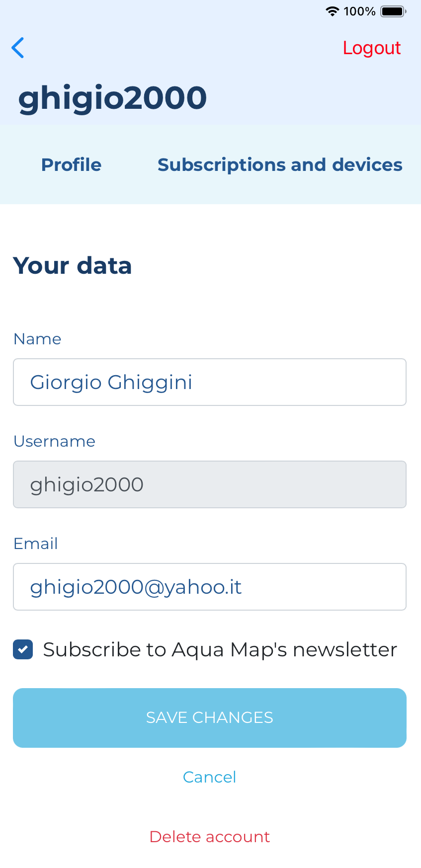
Task: Click the Email label text
Action: tap(35, 544)
